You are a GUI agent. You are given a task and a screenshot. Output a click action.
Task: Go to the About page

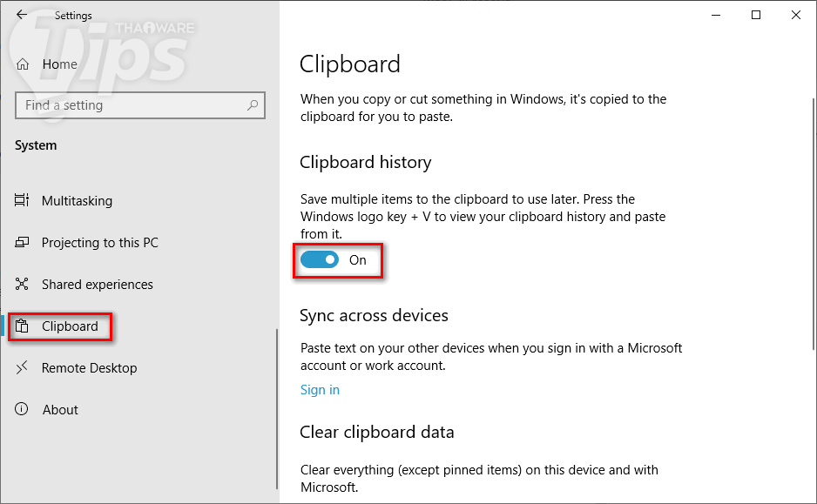pyautogui.click(x=60, y=410)
